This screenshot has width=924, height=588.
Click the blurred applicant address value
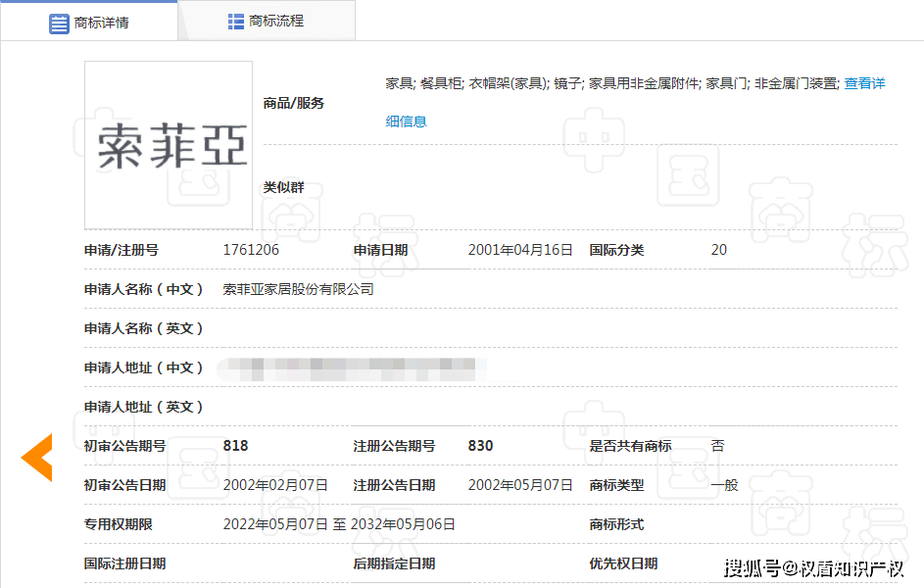click(x=352, y=368)
